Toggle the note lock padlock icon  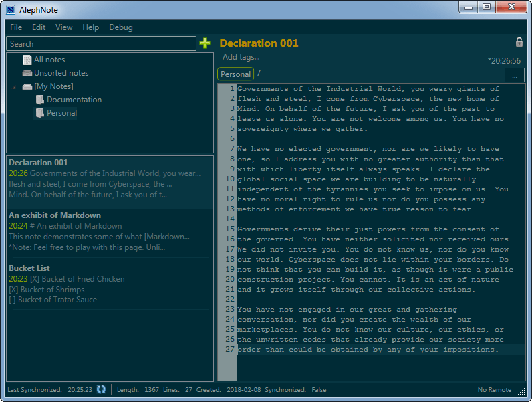(x=519, y=43)
